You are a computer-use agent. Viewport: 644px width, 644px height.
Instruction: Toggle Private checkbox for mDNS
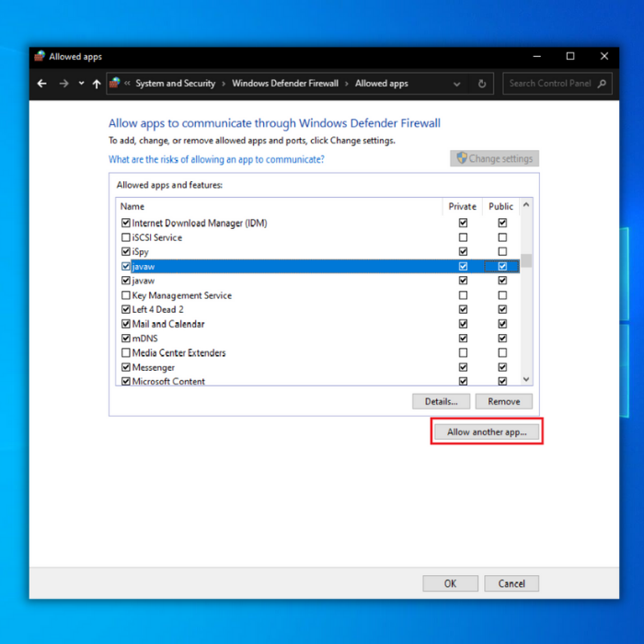coord(463,339)
